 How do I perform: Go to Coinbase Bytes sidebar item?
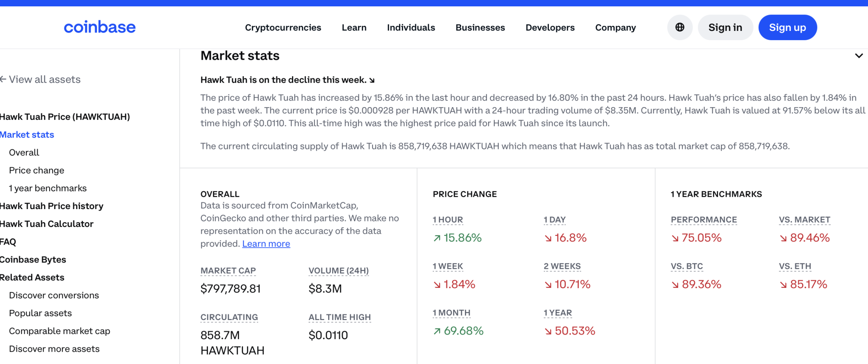[x=33, y=259]
